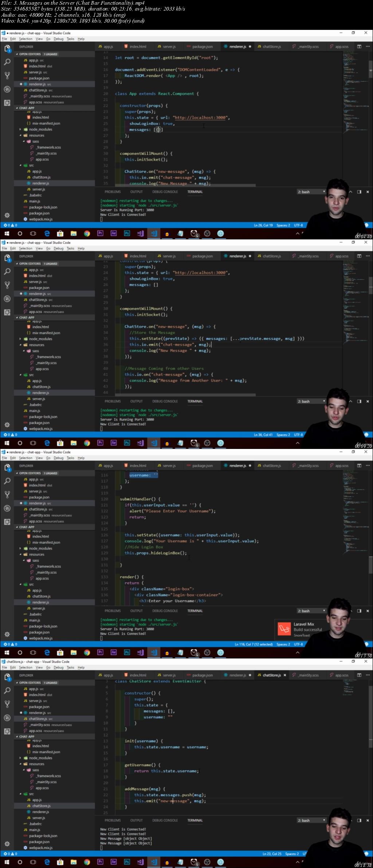
Task: Click localhost:3000 link on line 24, 00:04:40 frame
Action: pyautogui.click(x=200, y=118)
